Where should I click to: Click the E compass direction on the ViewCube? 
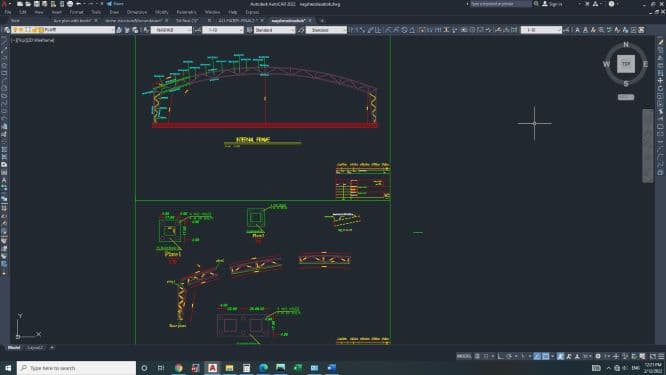coord(645,64)
